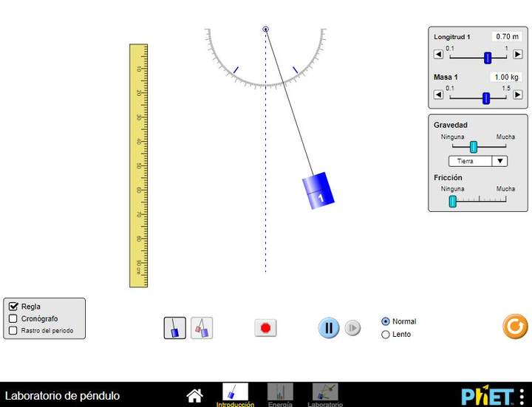Image resolution: width=532 pixels, height=407 pixels.
Task: Open the PhET options menu
Action: click(x=522, y=396)
